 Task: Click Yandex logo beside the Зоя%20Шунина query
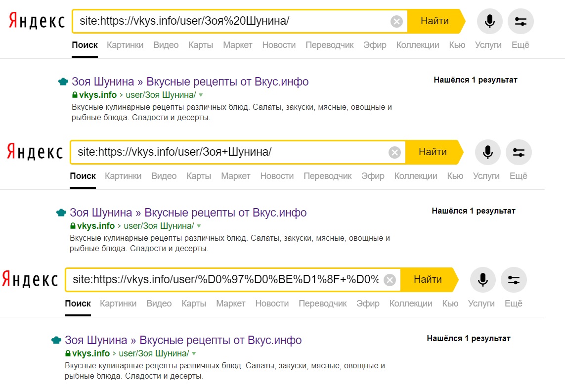coord(37,21)
